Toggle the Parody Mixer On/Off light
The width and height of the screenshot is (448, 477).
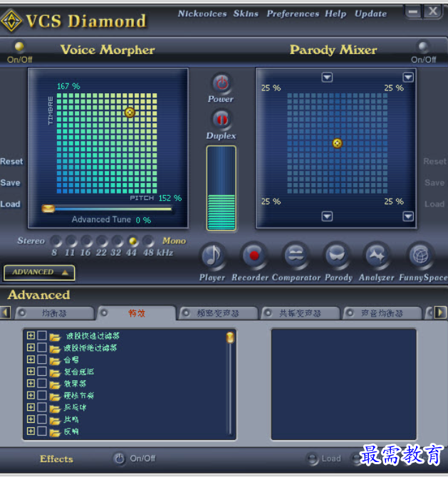point(423,46)
